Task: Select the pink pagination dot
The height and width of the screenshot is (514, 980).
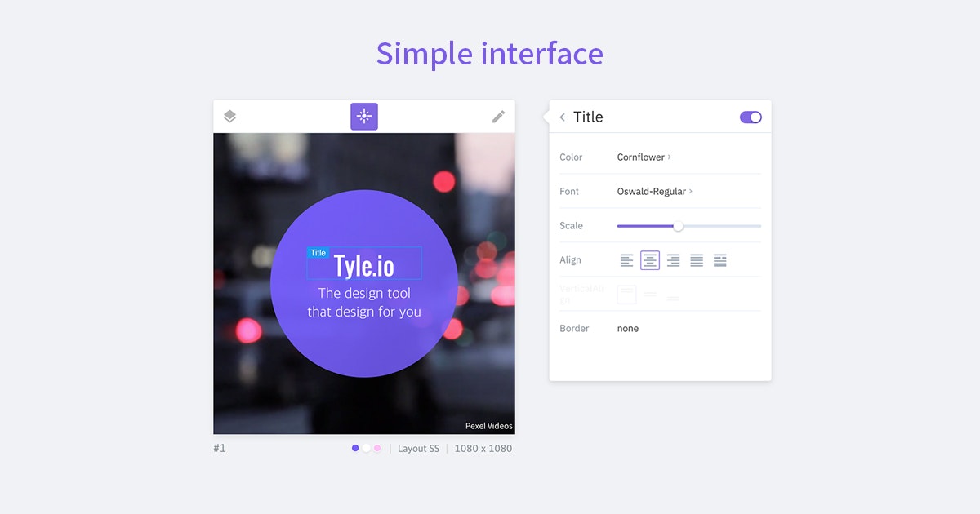Action: pos(378,448)
